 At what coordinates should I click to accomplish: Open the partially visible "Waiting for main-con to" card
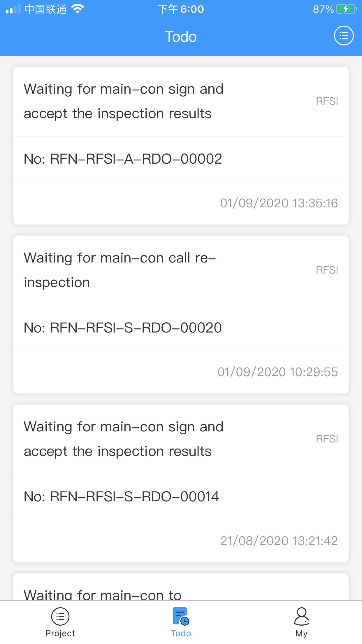pyautogui.click(x=181, y=587)
